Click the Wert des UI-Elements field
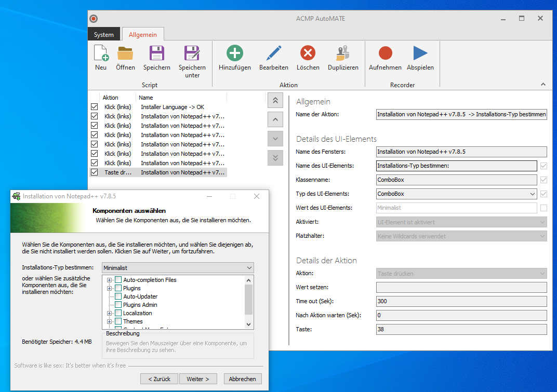Viewport: 557px width, 392px height. coord(457,208)
